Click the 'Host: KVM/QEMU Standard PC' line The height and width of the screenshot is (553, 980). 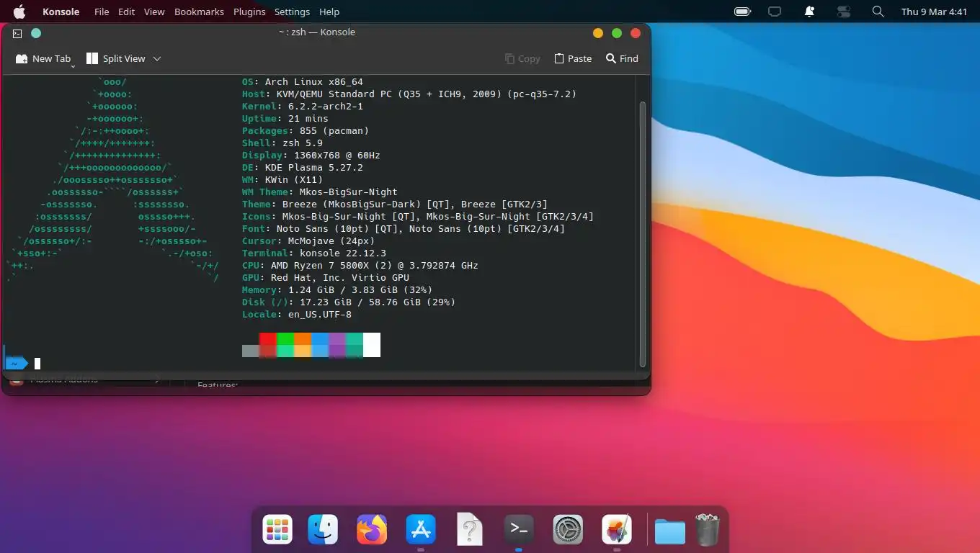tap(409, 94)
